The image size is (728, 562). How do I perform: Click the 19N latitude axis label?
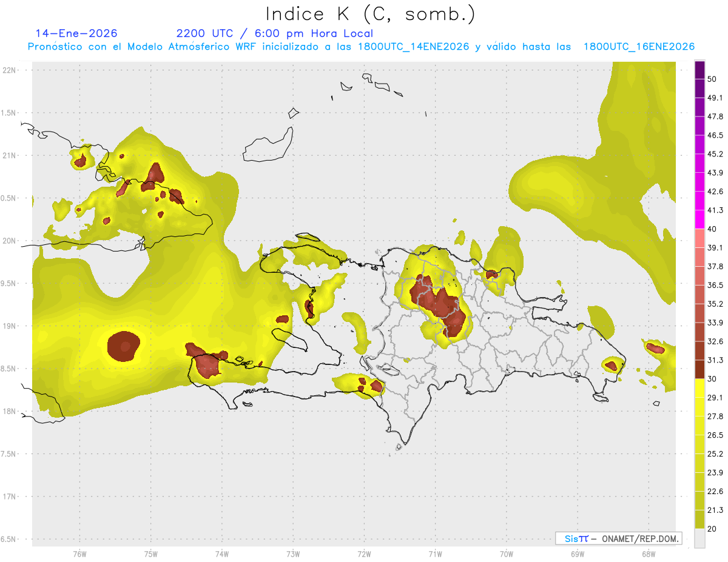click(x=10, y=326)
